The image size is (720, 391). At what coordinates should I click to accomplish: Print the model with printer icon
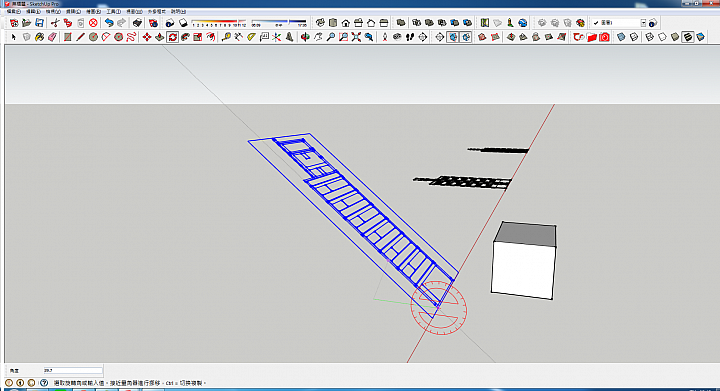click(x=137, y=23)
